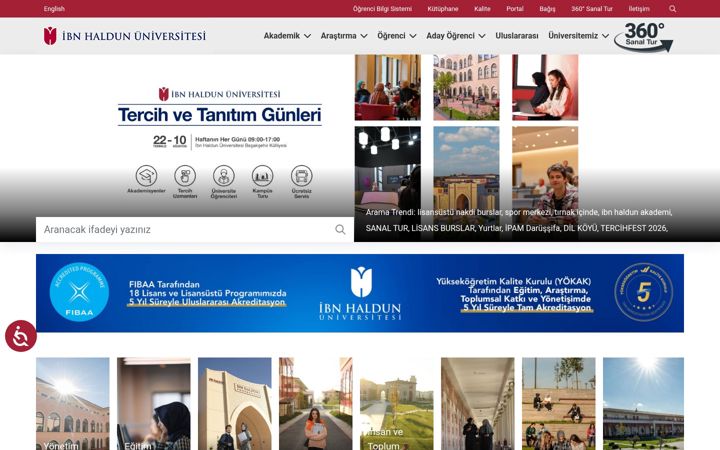Click 'lisansüstü nakdi burslar' trend term

click(x=460, y=213)
